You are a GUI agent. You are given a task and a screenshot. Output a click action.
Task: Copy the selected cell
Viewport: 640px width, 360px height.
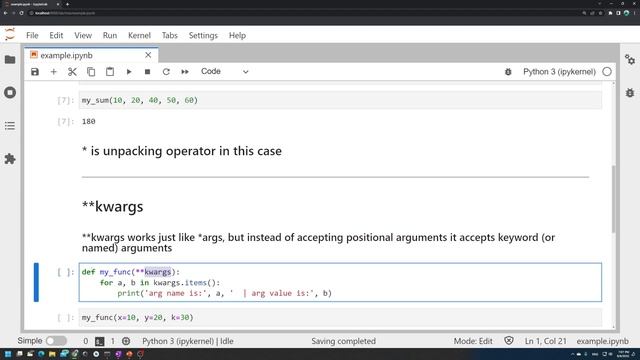tap(91, 72)
